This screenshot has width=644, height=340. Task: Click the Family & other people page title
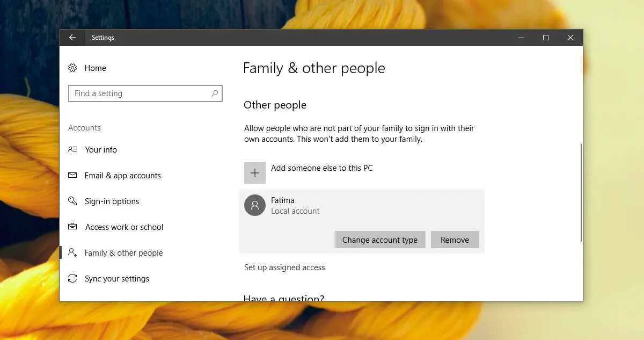pos(314,68)
